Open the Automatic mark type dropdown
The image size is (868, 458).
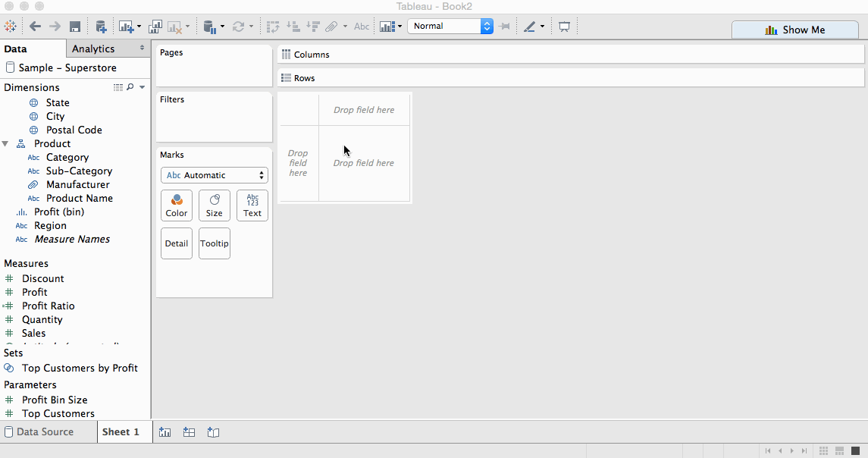click(x=215, y=175)
